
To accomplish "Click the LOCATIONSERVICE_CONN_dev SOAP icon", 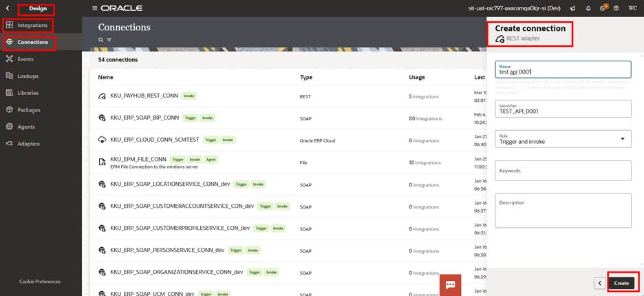I will click(103, 184).
